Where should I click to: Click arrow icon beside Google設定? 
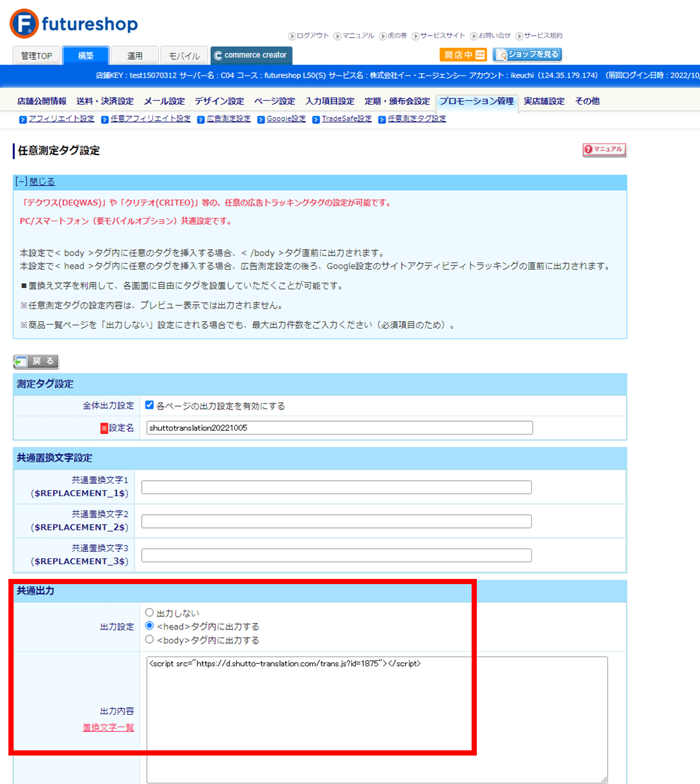261,120
